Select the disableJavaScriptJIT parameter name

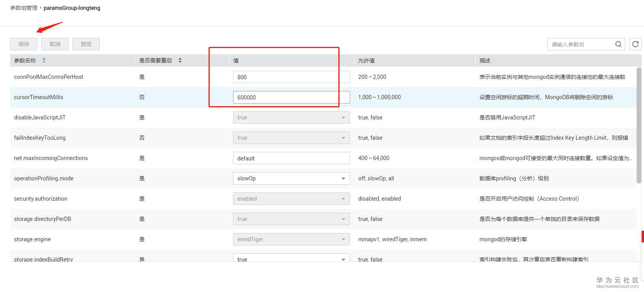click(x=40, y=118)
